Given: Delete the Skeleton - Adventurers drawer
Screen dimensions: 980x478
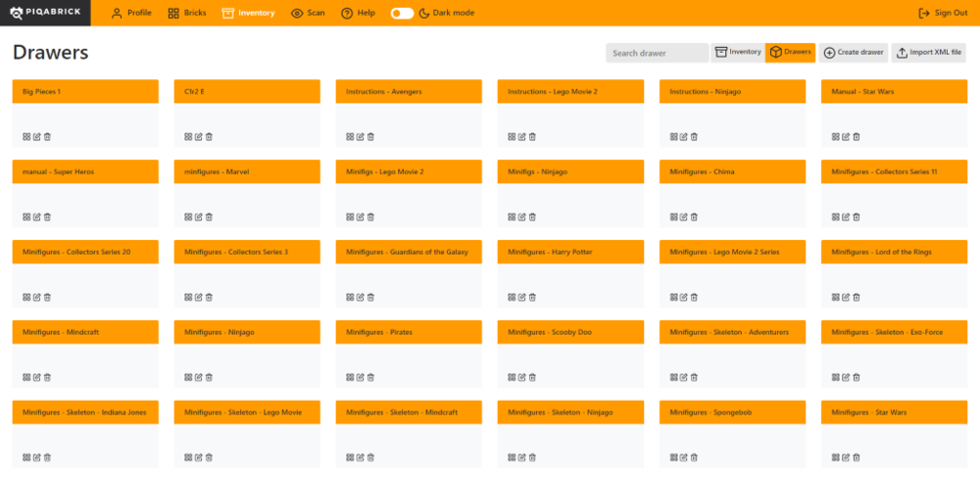Looking at the screenshot, I should pos(695,377).
